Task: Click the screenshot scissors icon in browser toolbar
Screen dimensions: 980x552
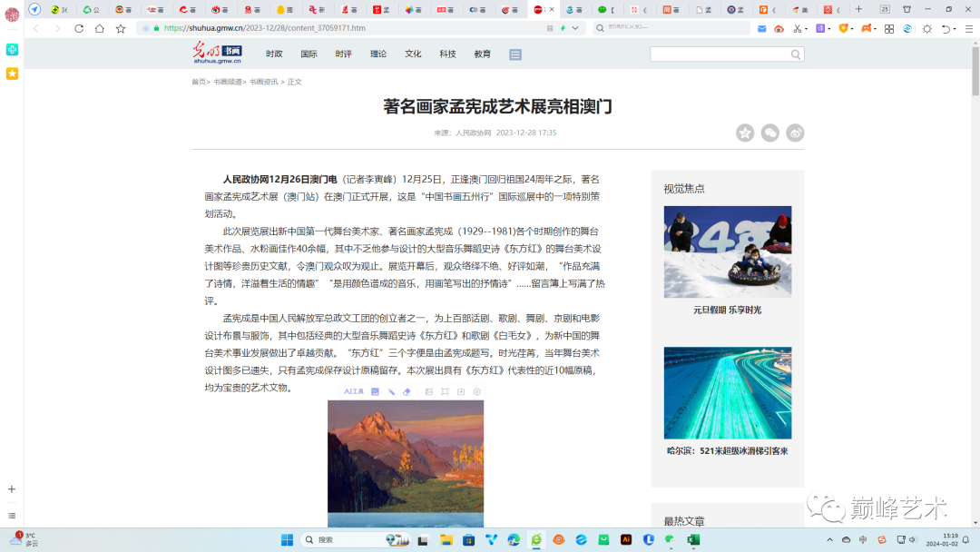Action: tap(797, 28)
